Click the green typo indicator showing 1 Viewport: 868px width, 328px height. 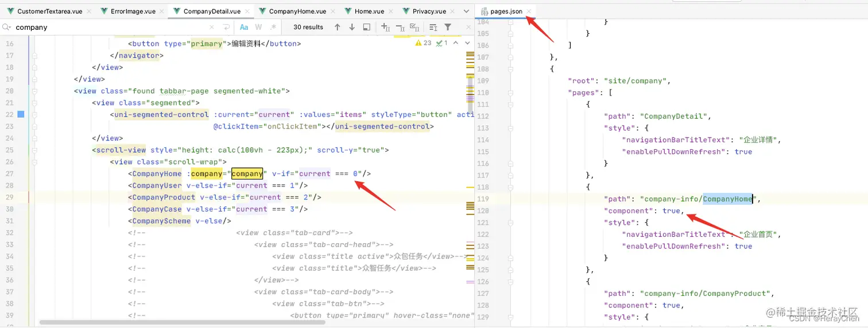coord(441,43)
